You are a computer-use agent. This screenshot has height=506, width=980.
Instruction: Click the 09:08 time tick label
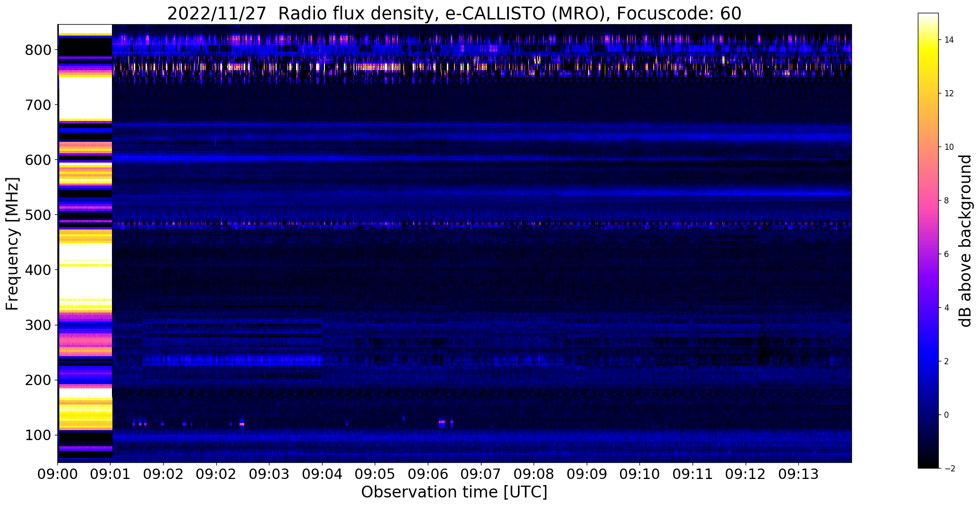tap(534, 474)
